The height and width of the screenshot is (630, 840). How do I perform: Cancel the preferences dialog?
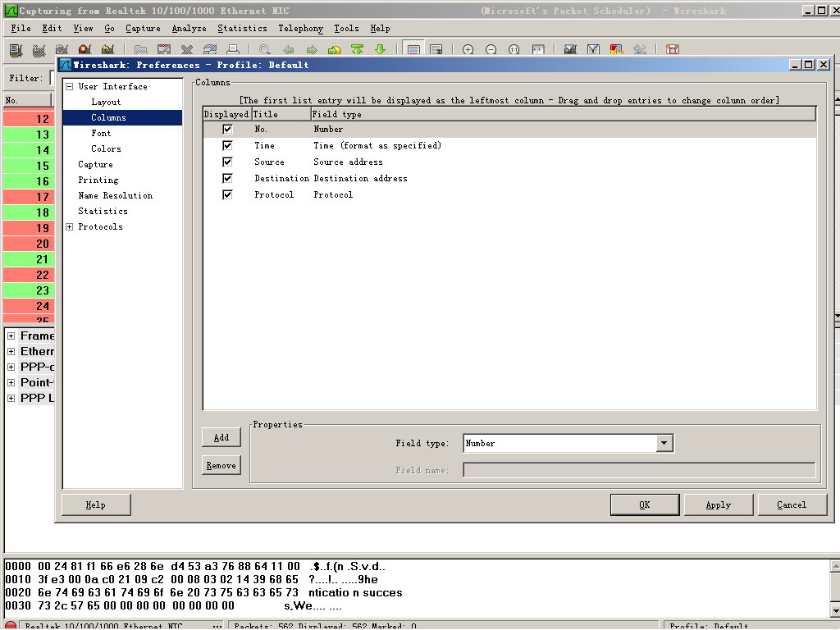tap(792, 504)
